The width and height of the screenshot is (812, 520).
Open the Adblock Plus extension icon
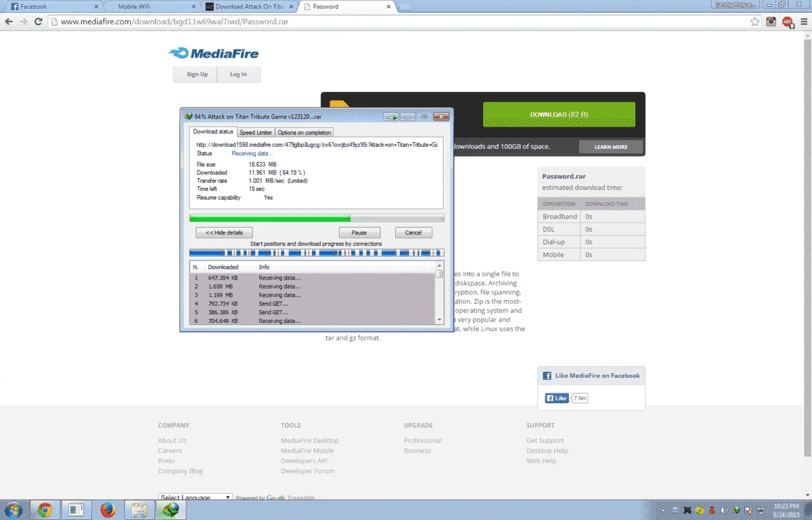click(x=788, y=22)
